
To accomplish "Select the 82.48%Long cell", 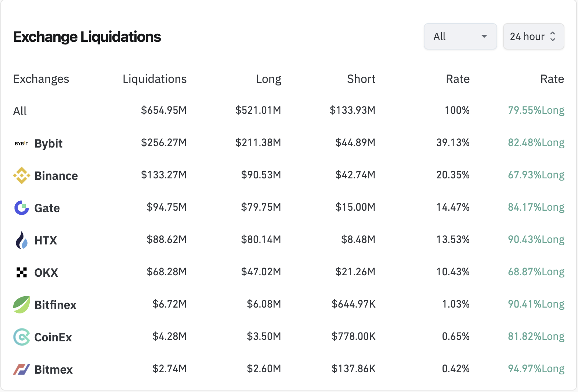I will pyautogui.click(x=536, y=142).
